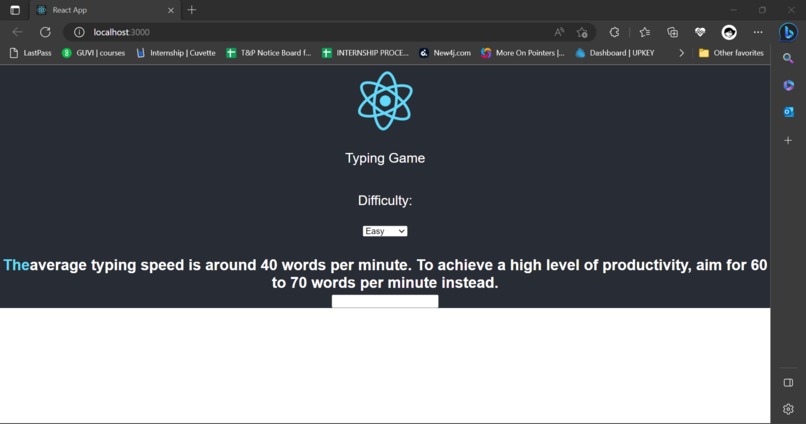806x424 pixels.
Task: Open the T&P Notice Board bookmark
Action: click(269, 53)
